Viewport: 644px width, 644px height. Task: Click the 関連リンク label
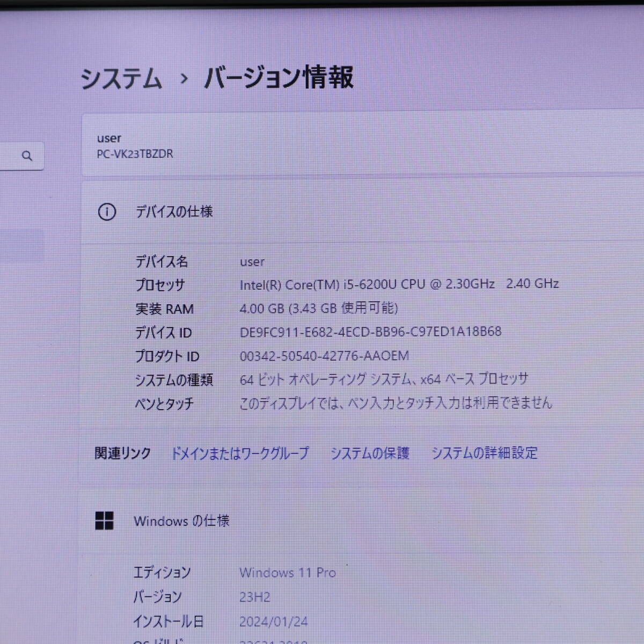(x=123, y=453)
